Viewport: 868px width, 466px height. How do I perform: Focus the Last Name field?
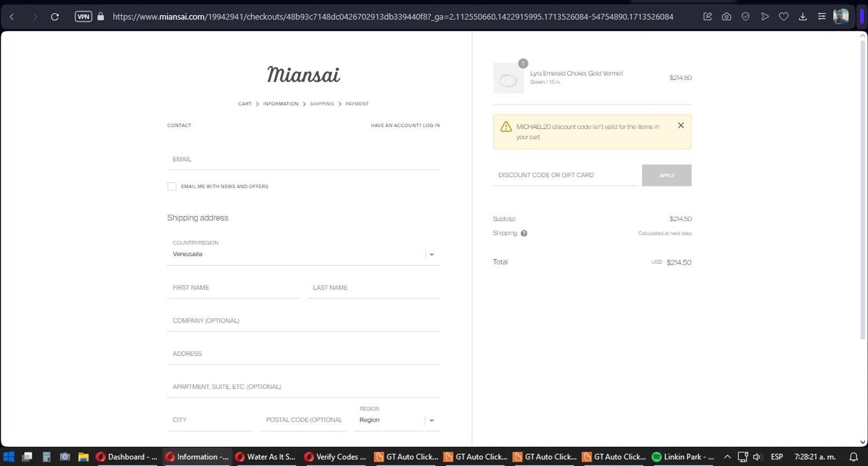(374, 288)
